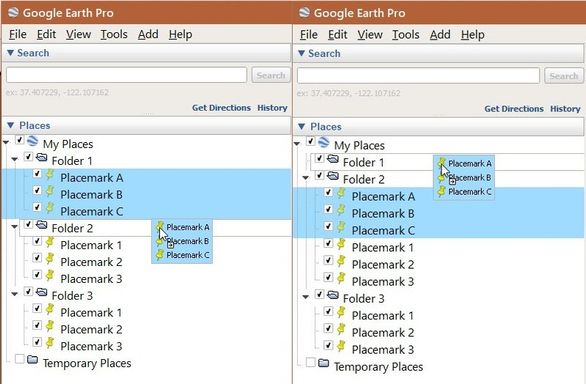Click the Temporary Places folder icon in left panel
The width and height of the screenshot is (586, 384).
tap(33, 360)
